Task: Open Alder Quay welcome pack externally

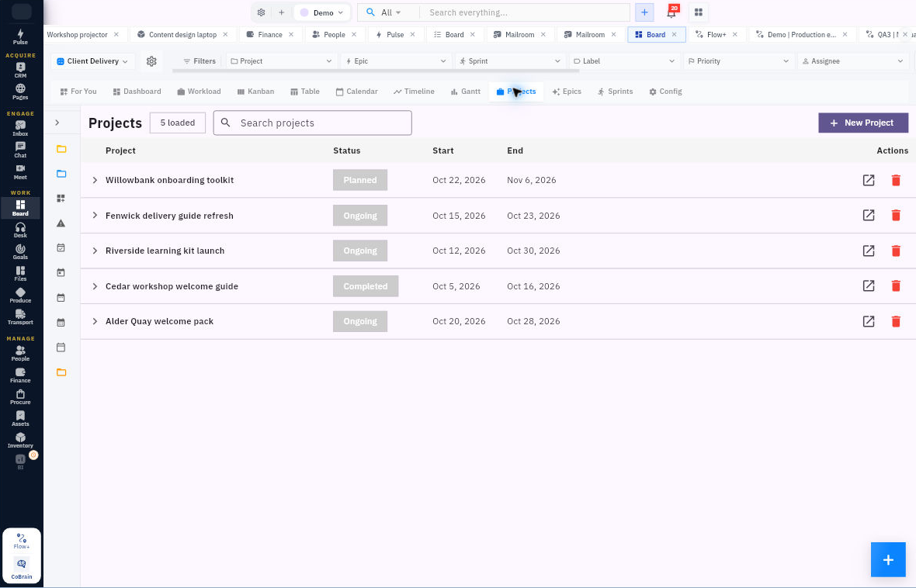Action: 869,321
